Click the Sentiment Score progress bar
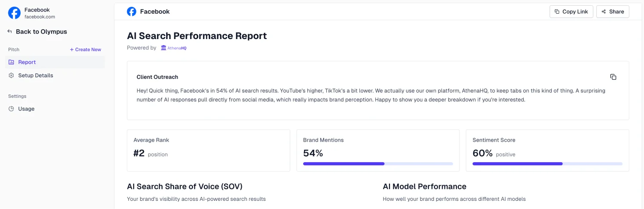 (x=547, y=164)
